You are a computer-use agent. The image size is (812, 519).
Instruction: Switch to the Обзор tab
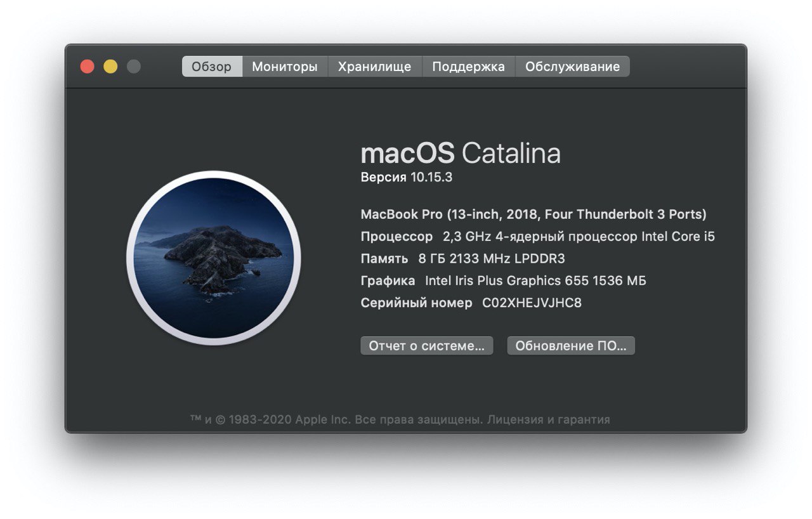click(212, 67)
